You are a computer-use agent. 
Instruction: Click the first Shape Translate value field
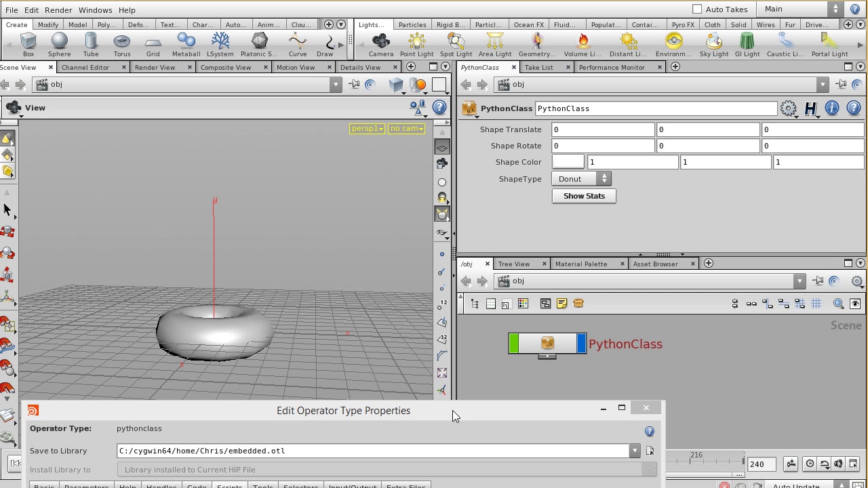603,129
